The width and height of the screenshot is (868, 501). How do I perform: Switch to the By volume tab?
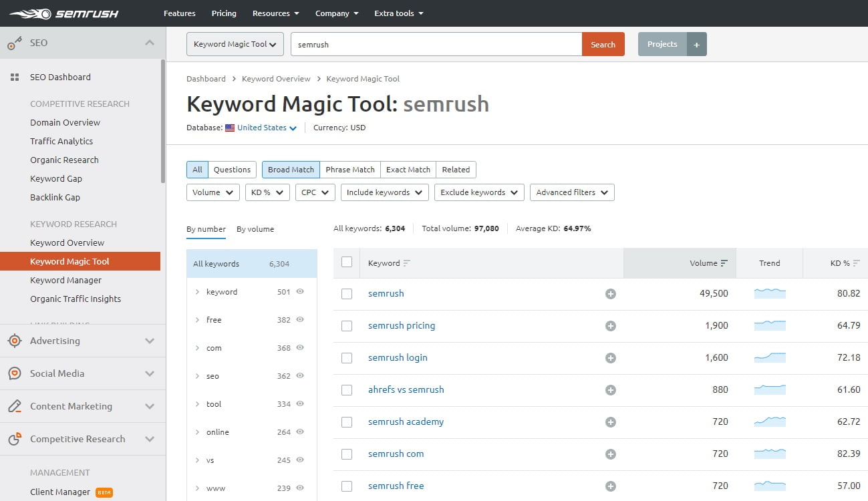click(255, 229)
